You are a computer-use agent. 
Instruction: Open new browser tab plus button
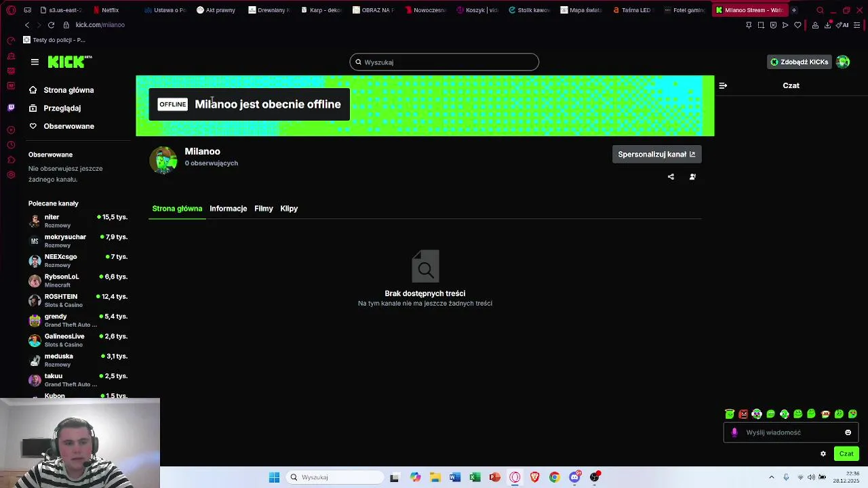click(x=793, y=10)
